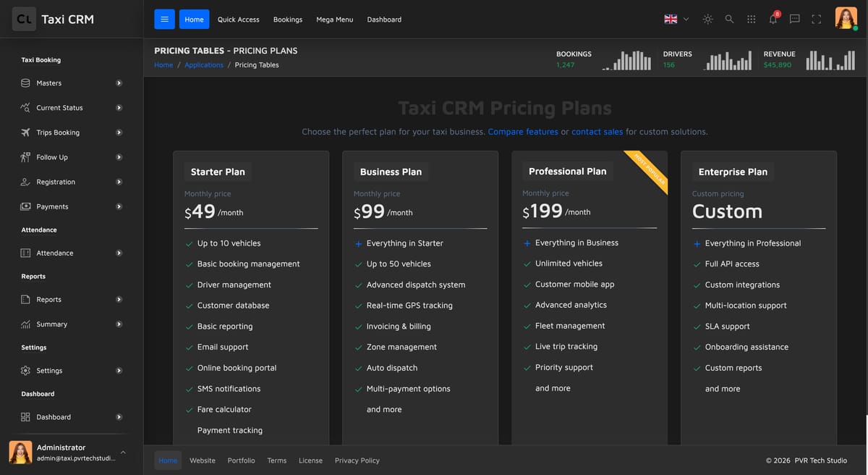The height and width of the screenshot is (475, 868).
Task: Click the Bookings sparkline chart
Action: [x=626, y=60]
